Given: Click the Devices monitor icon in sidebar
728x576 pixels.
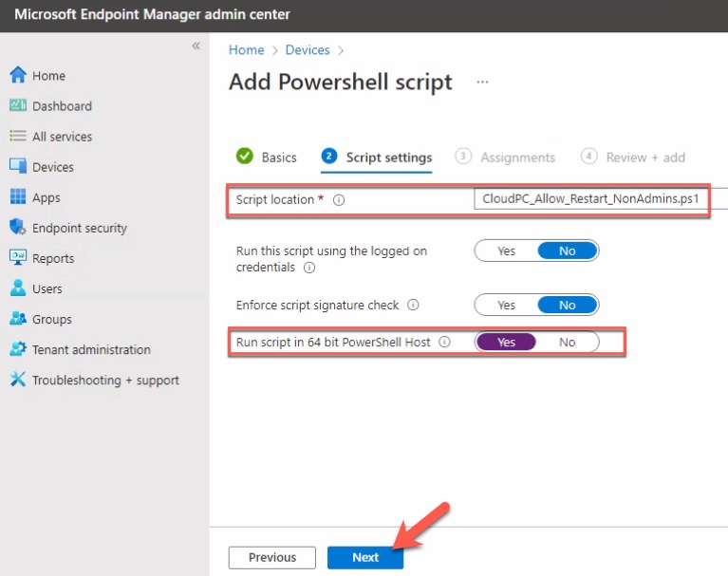Looking at the screenshot, I should click(18, 166).
